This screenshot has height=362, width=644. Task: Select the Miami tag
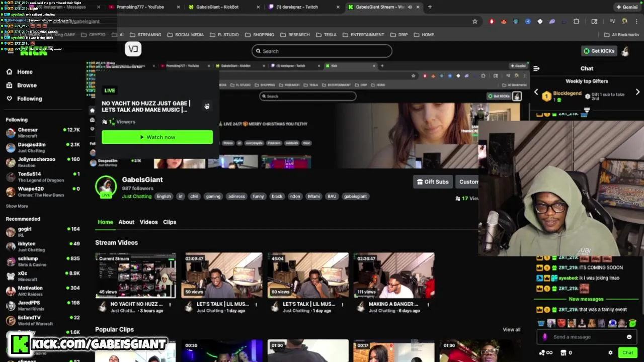[x=314, y=197]
